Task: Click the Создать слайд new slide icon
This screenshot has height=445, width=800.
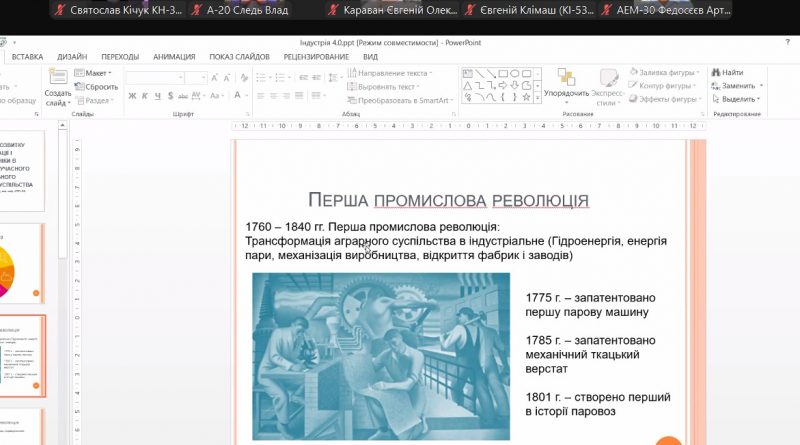Action: point(58,77)
